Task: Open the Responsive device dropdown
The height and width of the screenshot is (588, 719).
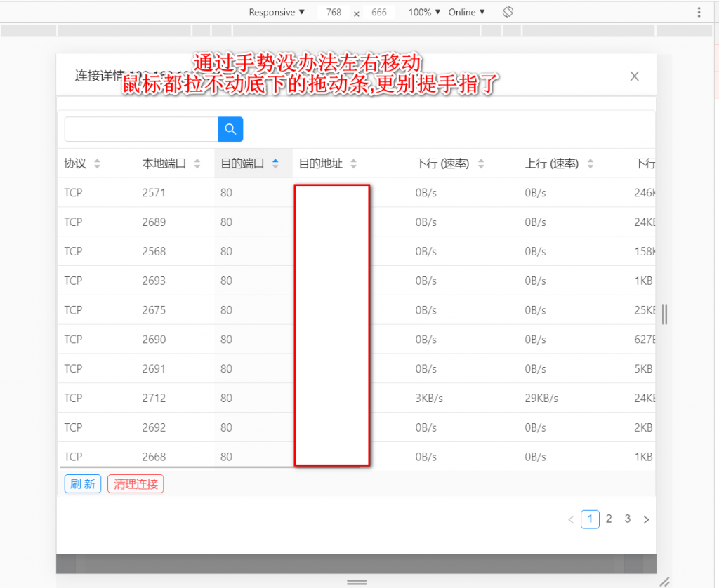Action: pyautogui.click(x=277, y=12)
